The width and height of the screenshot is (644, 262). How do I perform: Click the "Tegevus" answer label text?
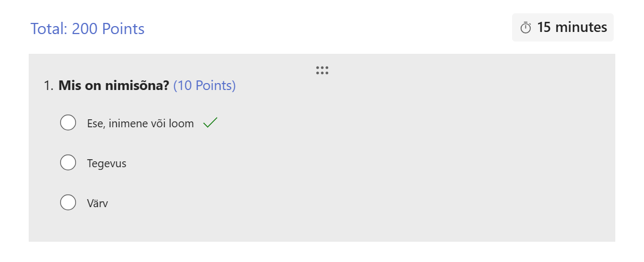(106, 163)
